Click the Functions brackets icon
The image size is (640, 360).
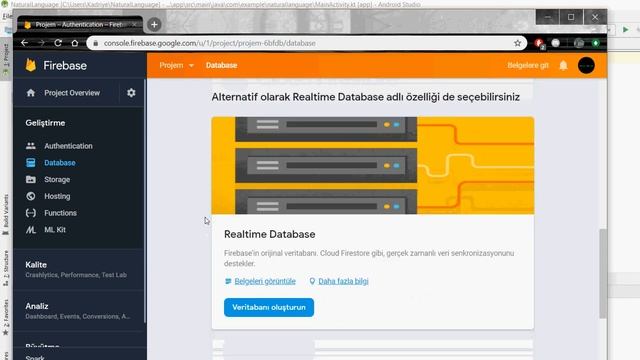tap(31, 213)
